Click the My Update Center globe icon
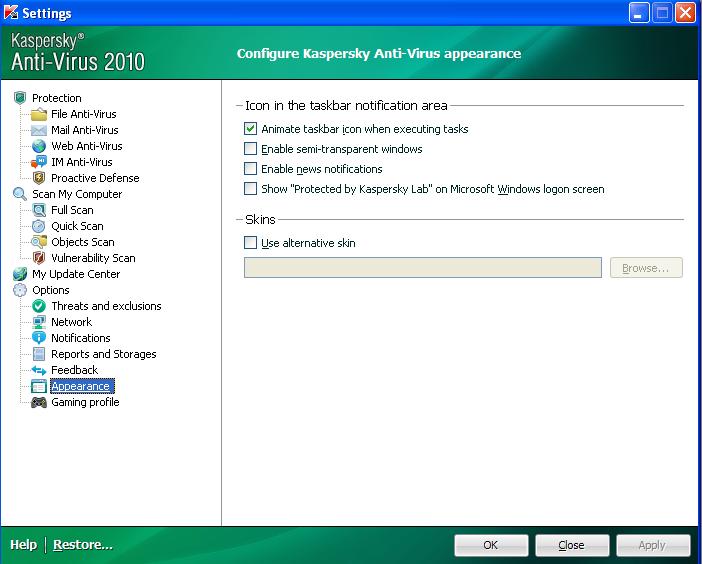This screenshot has width=702, height=564. [x=20, y=274]
